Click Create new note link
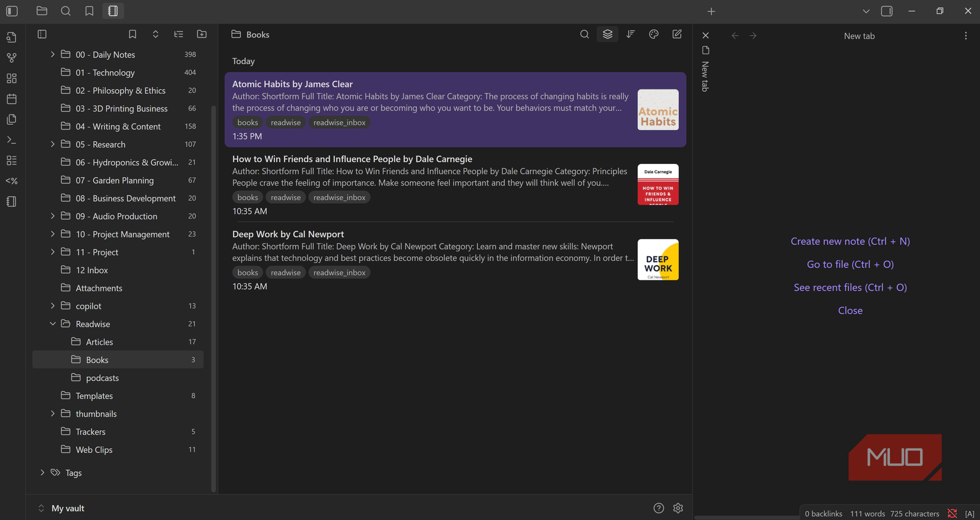This screenshot has width=980, height=520. [850, 241]
